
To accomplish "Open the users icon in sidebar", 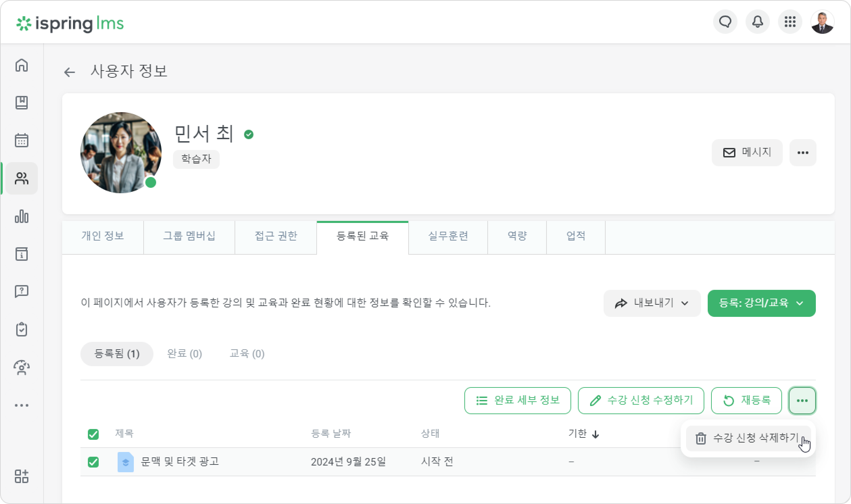I will click(x=21, y=178).
